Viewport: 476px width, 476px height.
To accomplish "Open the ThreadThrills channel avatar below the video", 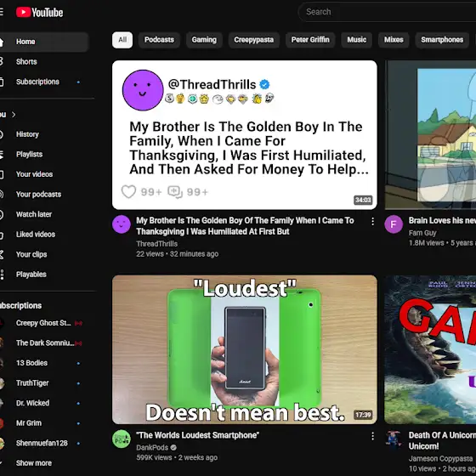I will pyautogui.click(x=122, y=224).
